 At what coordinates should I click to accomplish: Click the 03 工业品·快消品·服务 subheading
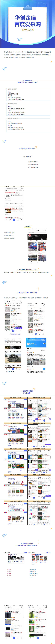coord(27,270)
